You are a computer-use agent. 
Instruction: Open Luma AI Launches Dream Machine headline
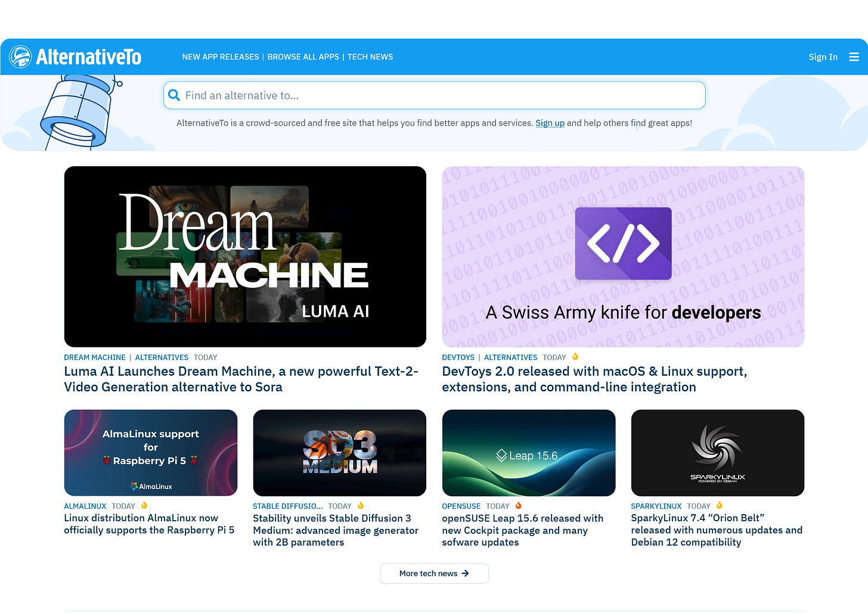point(241,379)
